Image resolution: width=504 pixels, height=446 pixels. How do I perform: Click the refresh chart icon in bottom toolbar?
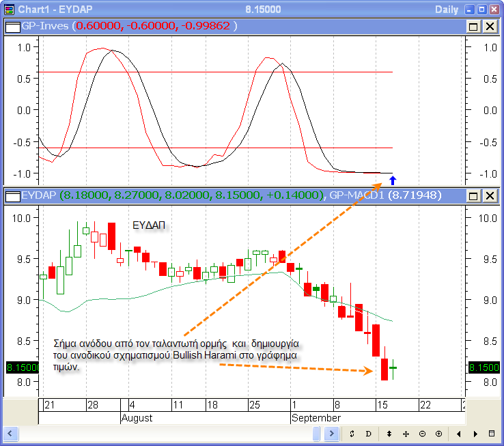(x=351, y=434)
